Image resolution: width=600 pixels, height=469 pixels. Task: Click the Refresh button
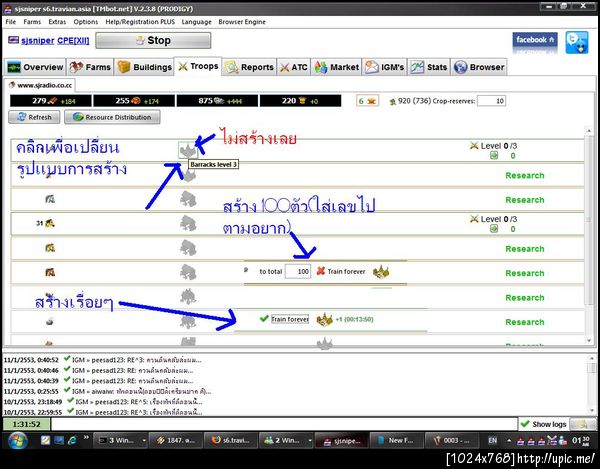[x=34, y=117]
